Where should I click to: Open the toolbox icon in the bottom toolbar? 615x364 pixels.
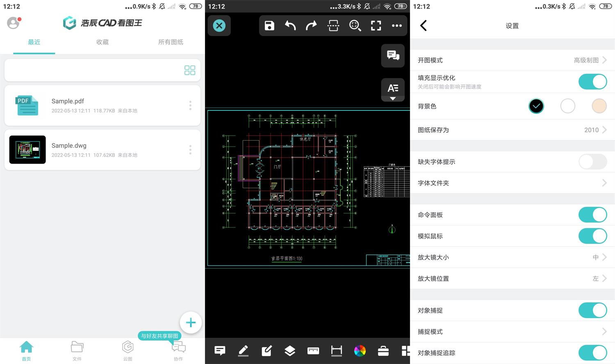tap(383, 350)
